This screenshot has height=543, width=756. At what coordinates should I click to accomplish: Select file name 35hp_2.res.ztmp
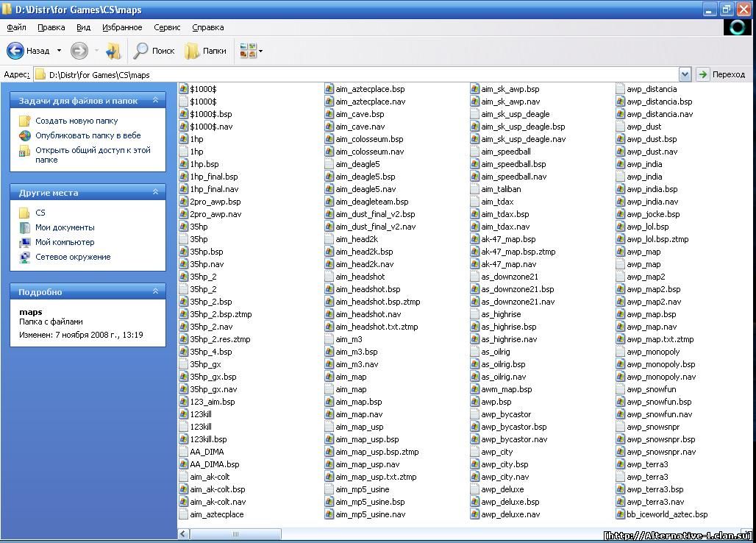(221, 339)
